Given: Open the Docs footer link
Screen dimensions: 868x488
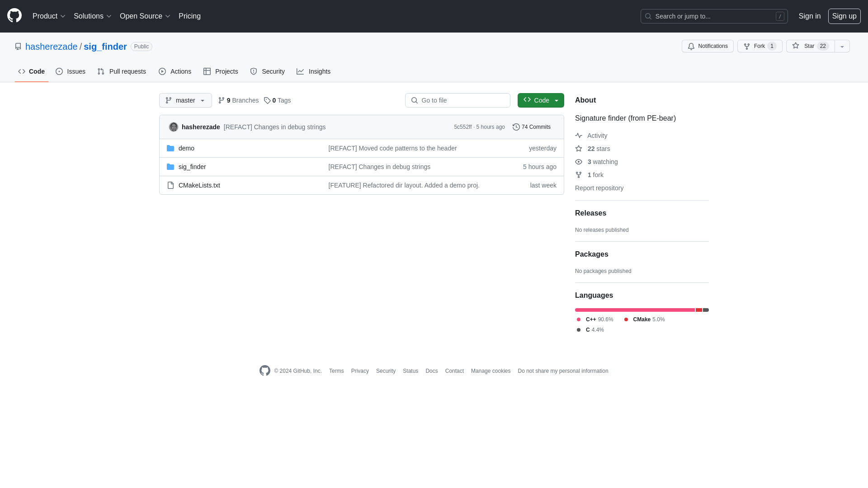Looking at the screenshot, I should click(432, 371).
